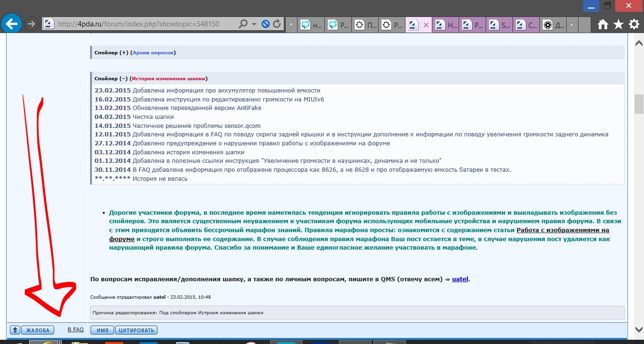This screenshot has width=644, height=344.
Task: Open the Home page icon
Action: pos(603,24)
